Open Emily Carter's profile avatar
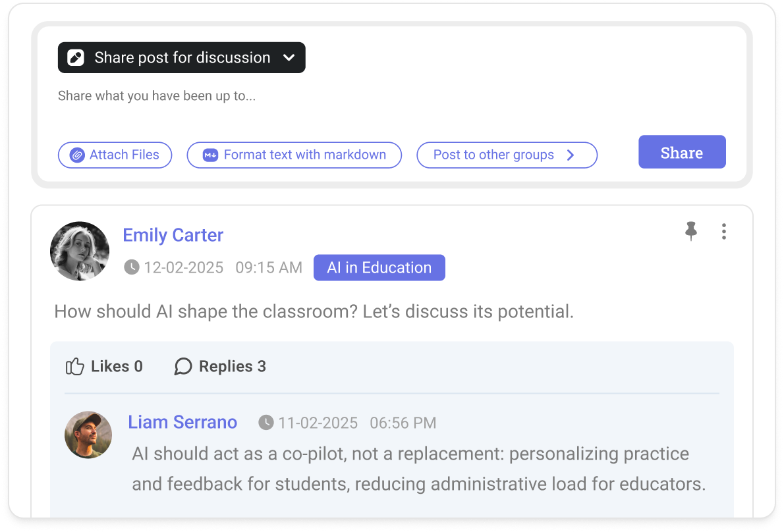 (x=80, y=251)
